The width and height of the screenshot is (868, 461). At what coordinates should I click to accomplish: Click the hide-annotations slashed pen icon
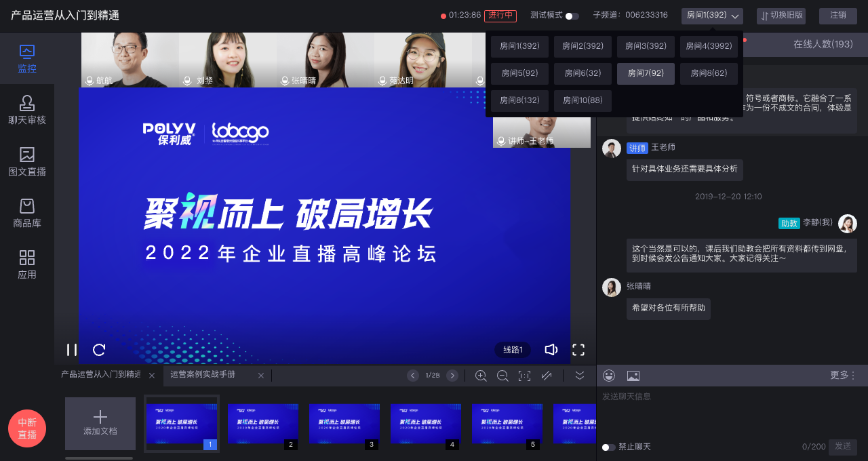546,376
